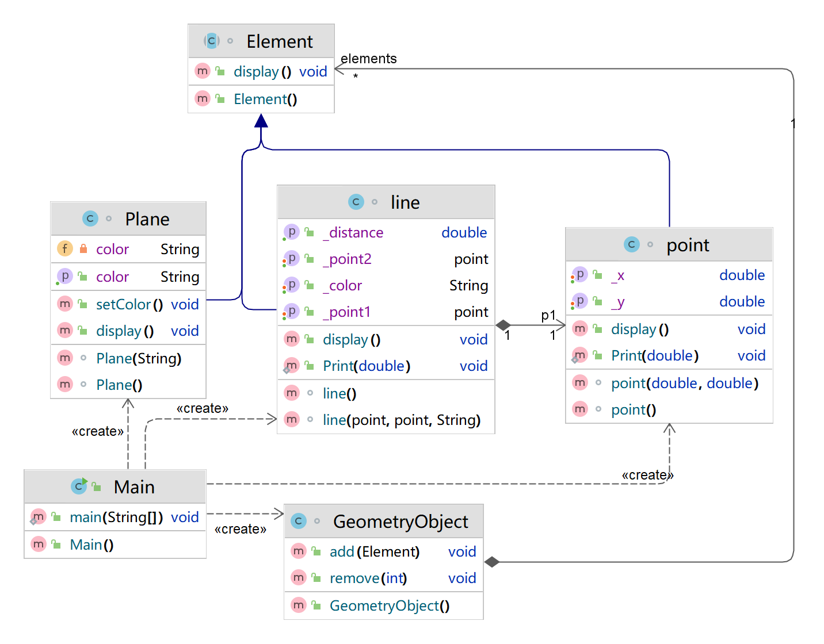
Task: Click the line(point, point, String) constructor text
Action: click(402, 420)
